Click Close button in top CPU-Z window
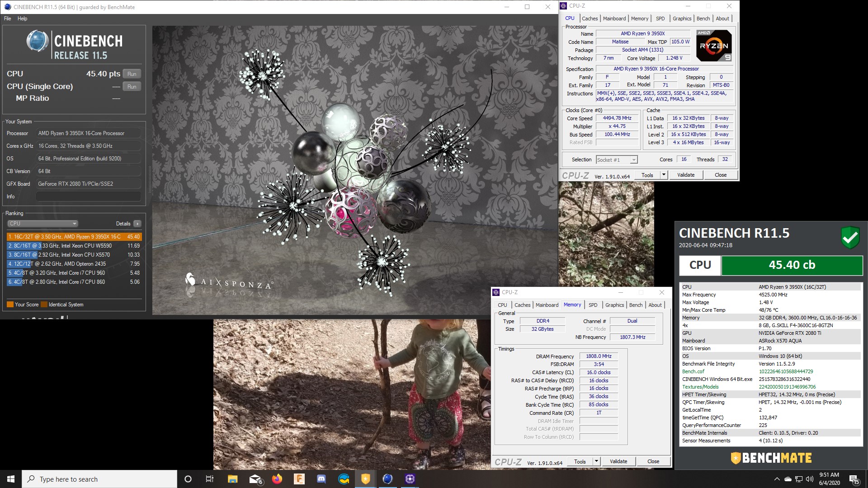 coord(721,175)
